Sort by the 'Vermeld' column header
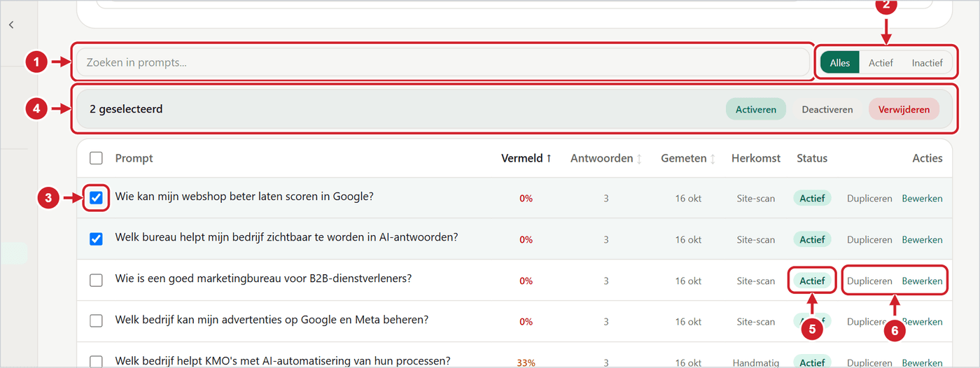The height and width of the screenshot is (368, 980). pyautogui.click(x=526, y=158)
